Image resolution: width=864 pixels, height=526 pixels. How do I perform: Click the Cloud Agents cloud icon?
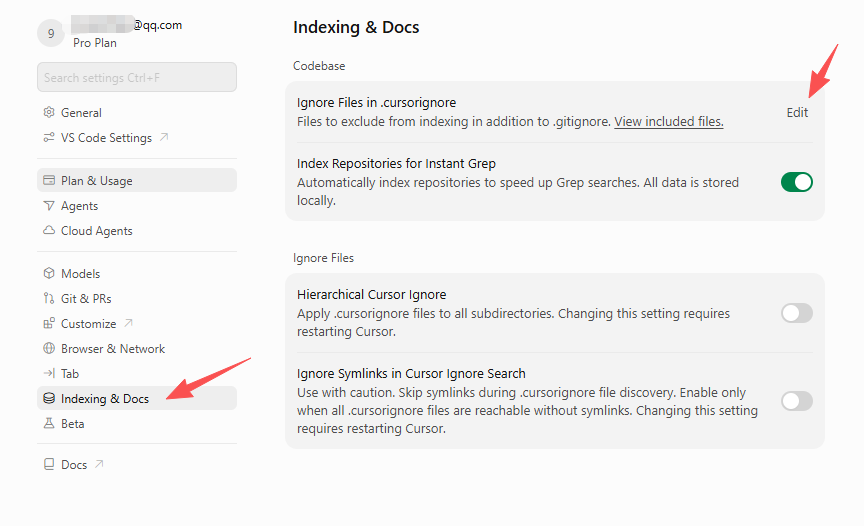click(x=49, y=230)
